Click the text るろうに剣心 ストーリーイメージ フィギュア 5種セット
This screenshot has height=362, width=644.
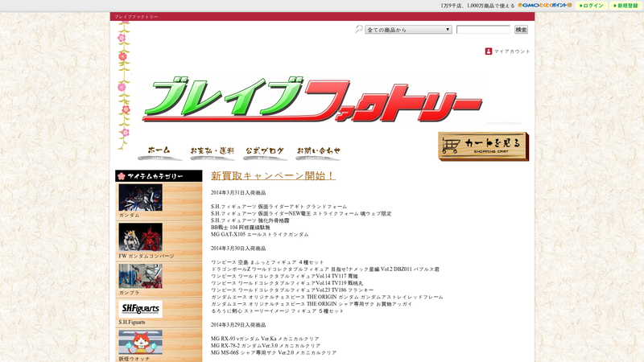277,311
